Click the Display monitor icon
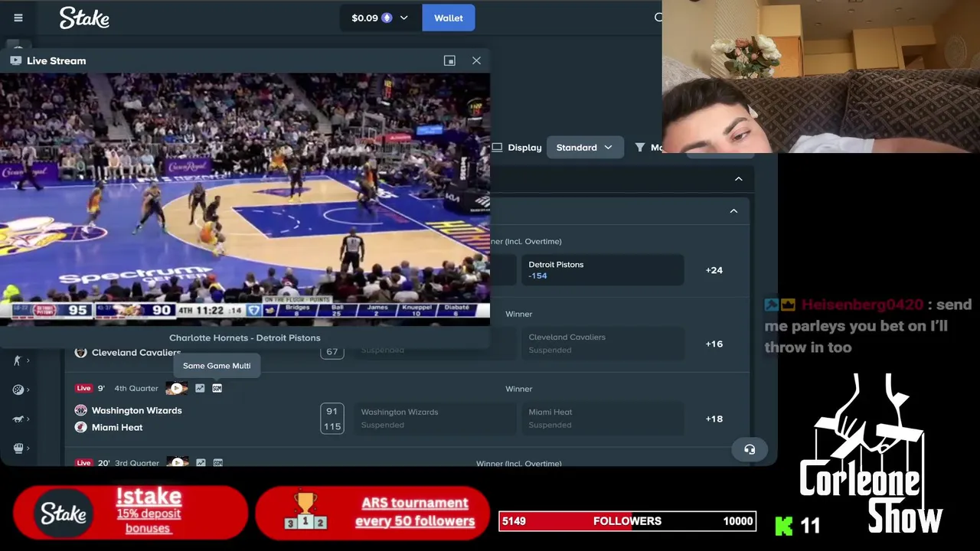Screen dimensions: 980x551 click(x=497, y=148)
